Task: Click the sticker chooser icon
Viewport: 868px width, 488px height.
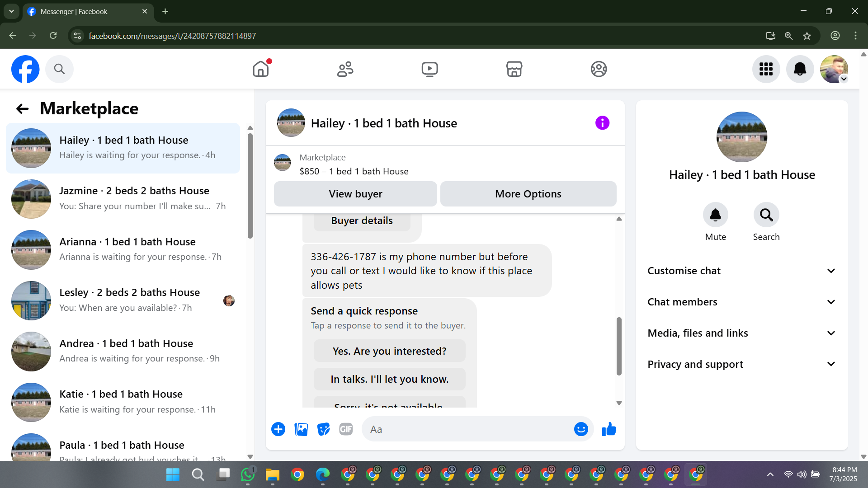Action: (x=323, y=429)
